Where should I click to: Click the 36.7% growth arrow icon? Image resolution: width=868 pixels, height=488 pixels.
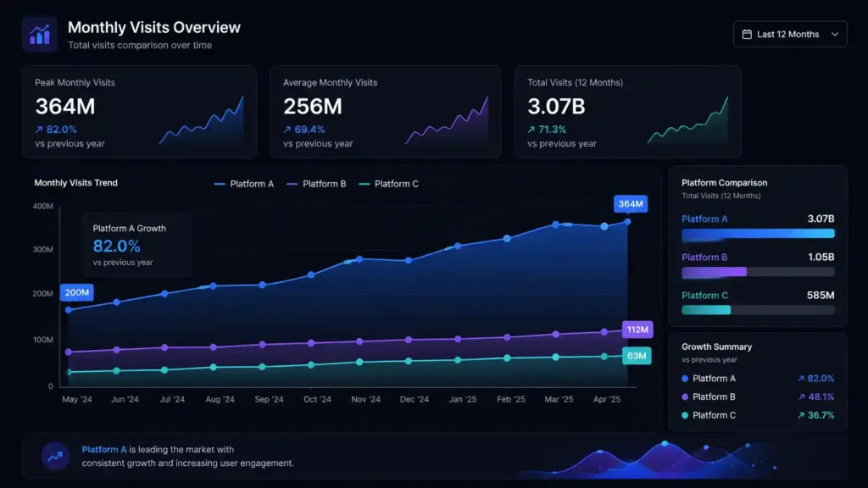800,415
